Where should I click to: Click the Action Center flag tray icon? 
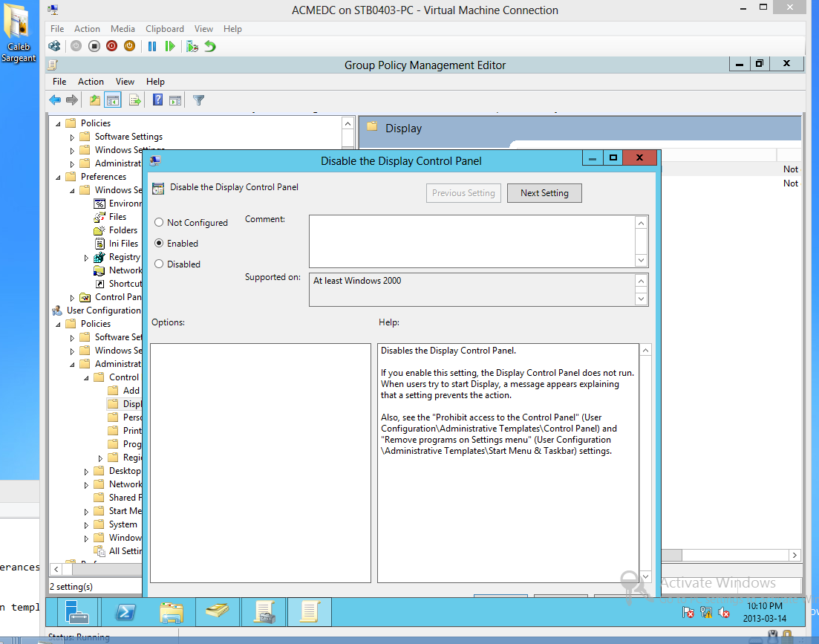(688, 612)
